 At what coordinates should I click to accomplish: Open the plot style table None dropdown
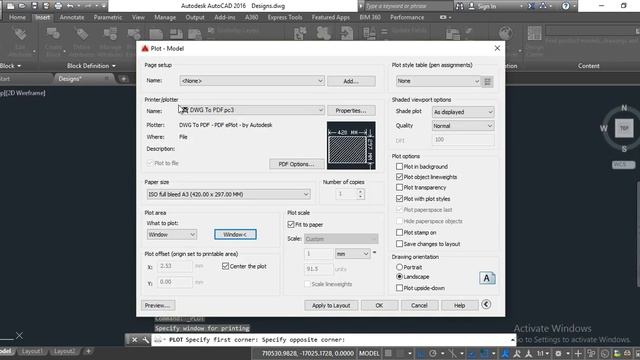[438, 81]
